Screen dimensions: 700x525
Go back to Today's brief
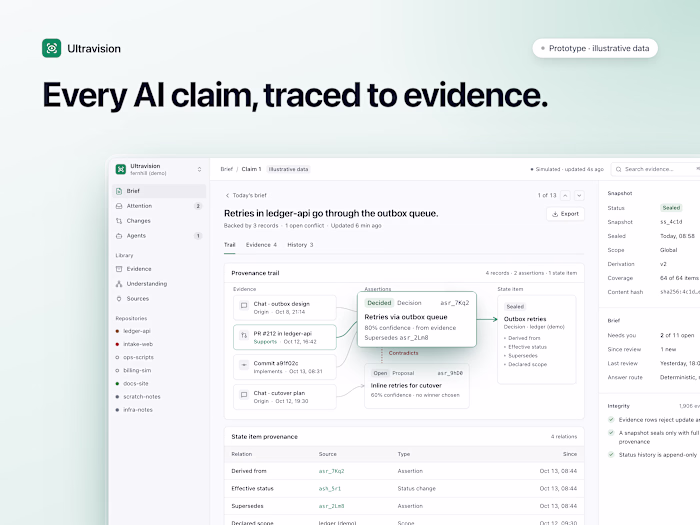click(x=246, y=196)
